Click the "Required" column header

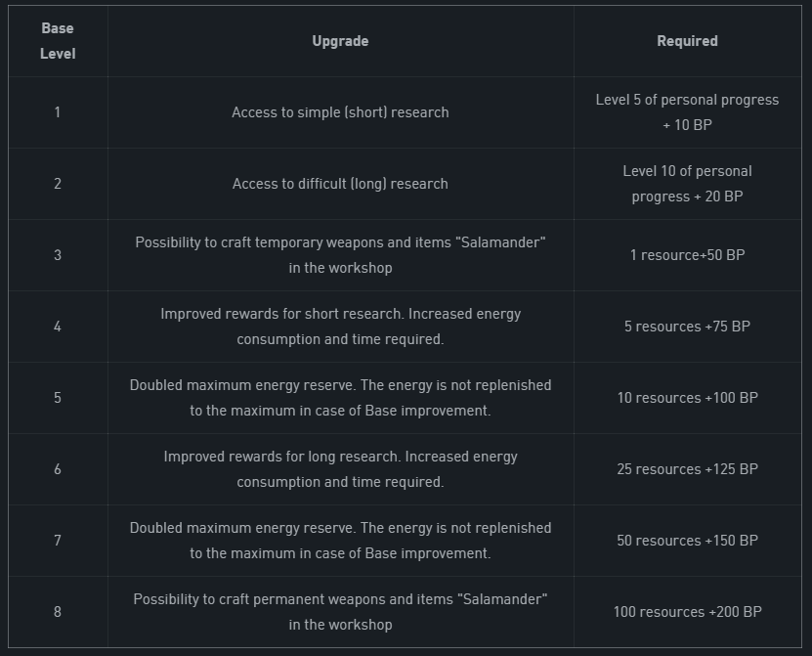(x=687, y=41)
